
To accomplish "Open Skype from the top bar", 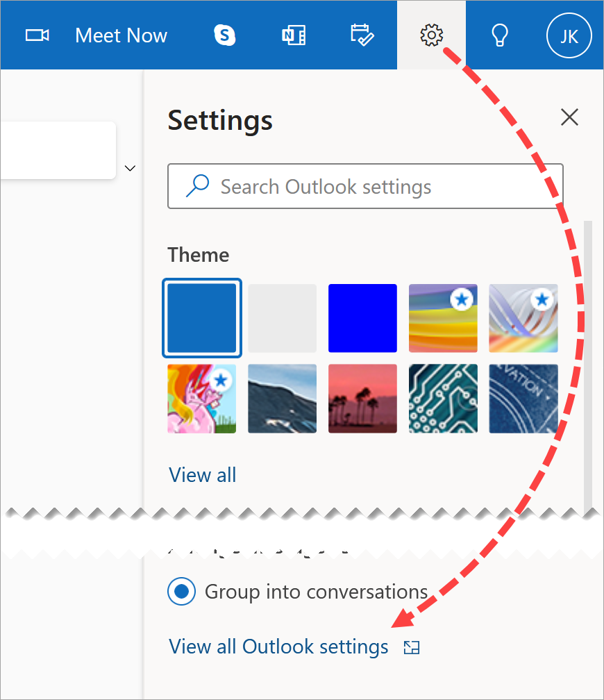I will (x=224, y=35).
